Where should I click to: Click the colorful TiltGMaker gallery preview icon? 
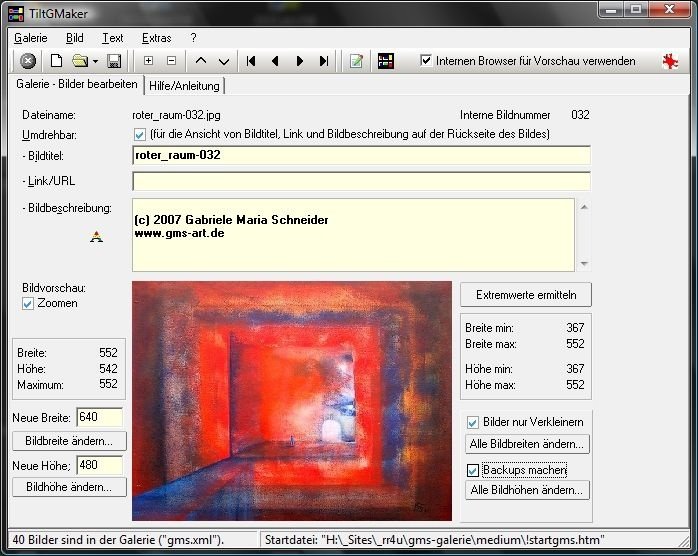click(x=386, y=61)
